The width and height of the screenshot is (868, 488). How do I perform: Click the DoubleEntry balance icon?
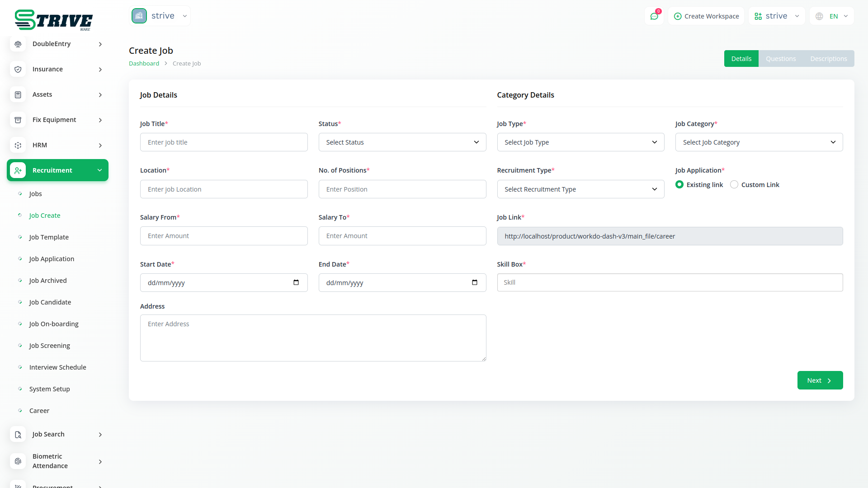[x=18, y=44]
